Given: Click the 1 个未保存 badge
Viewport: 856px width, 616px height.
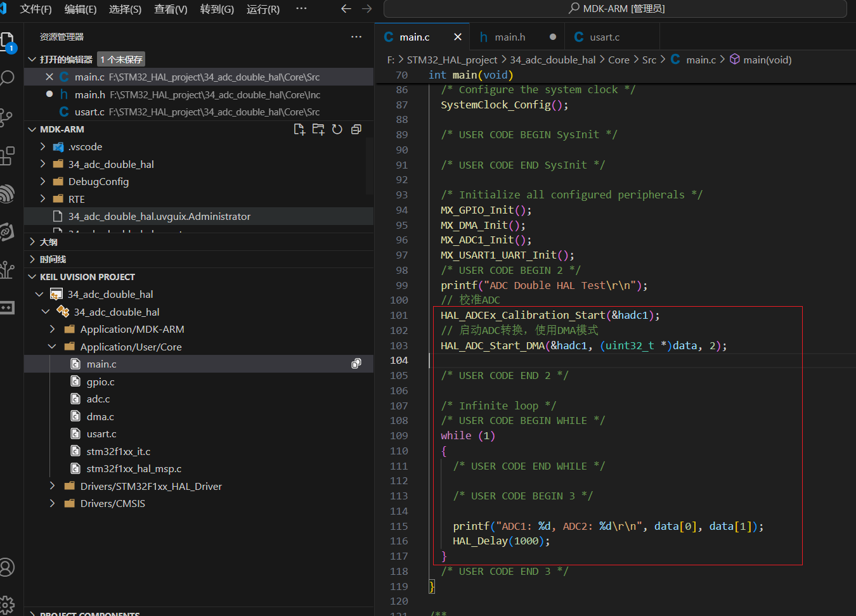Looking at the screenshot, I should [121, 60].
